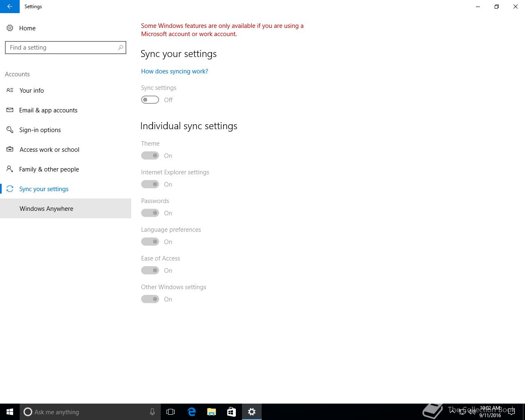Select Windows Anywhere in the sidebar
Image resolution: width=525 pixels, height=420 pixels.
66,208
